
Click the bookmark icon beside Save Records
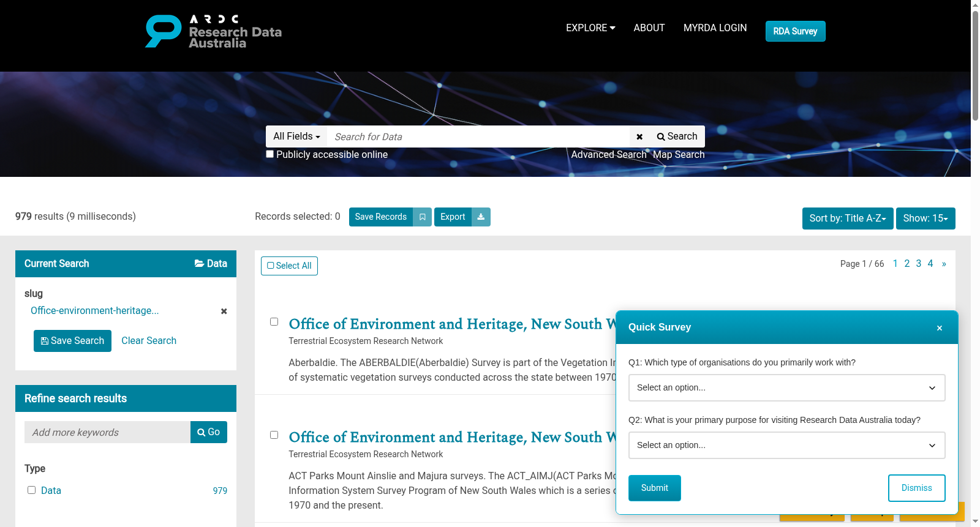click(422, 217)
